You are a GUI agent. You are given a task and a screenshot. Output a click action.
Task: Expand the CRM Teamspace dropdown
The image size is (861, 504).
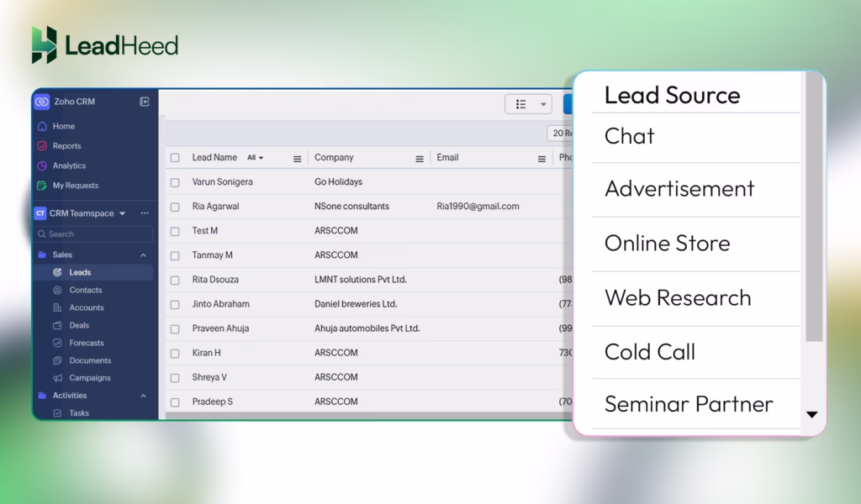(123, 213)
